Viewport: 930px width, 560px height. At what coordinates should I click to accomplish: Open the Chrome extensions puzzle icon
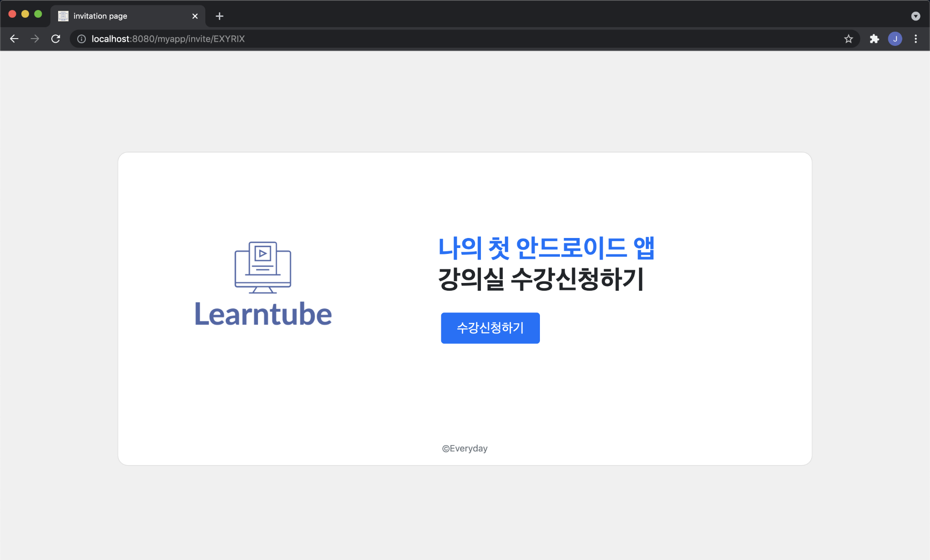click(x=874, y=39)
